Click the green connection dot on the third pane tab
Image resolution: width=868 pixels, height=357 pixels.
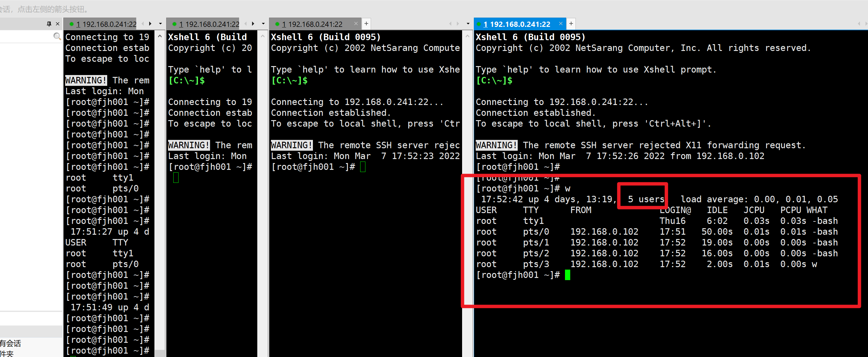tap(277, 24)
